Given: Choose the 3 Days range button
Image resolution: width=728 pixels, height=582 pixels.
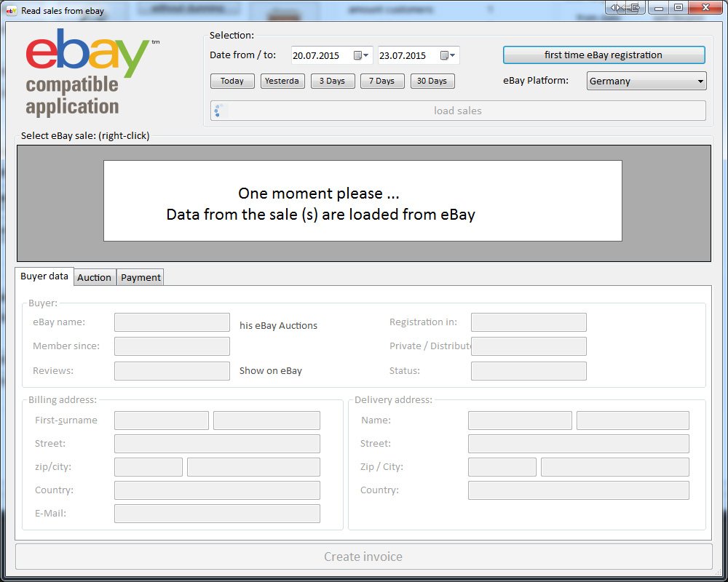Looking at the screenshot, I should pyautogui.click(x=333, y=81).
